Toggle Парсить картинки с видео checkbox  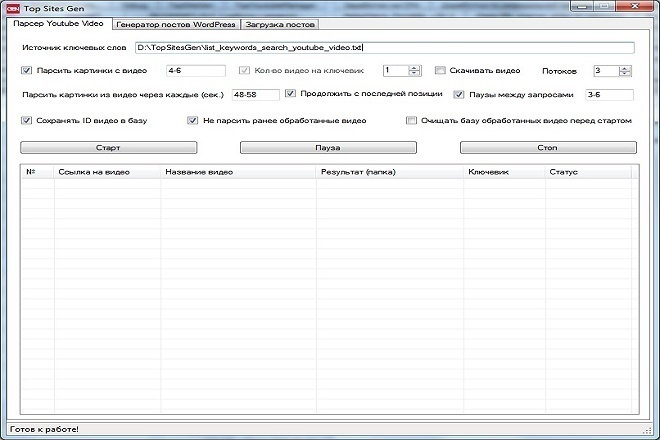click(27, 70)
